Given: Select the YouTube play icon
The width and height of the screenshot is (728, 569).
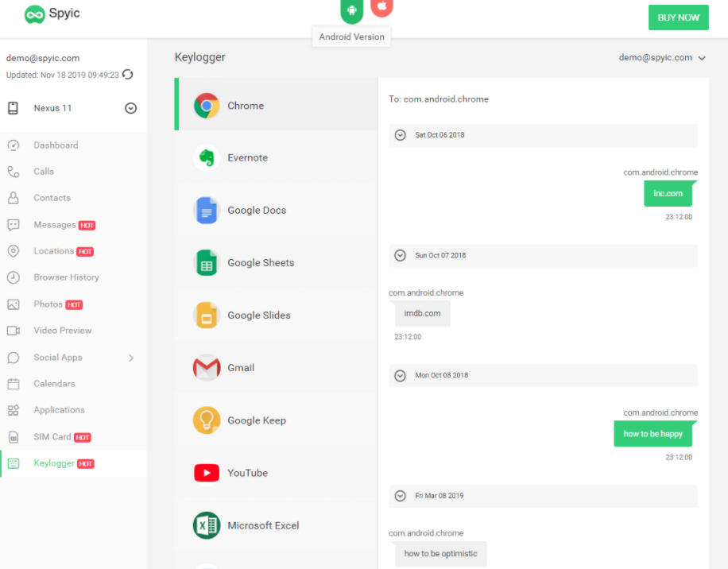Looking at the screenshot, I should (207, 473).
